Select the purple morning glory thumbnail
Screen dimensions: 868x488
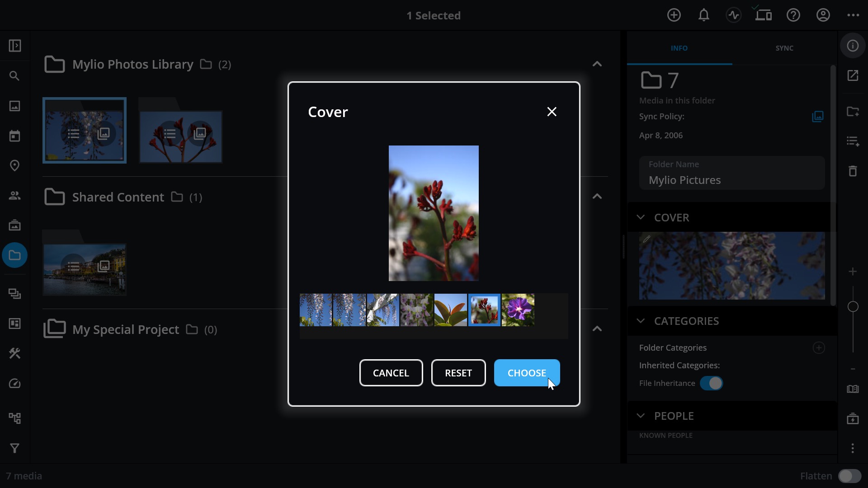[518, 310]
